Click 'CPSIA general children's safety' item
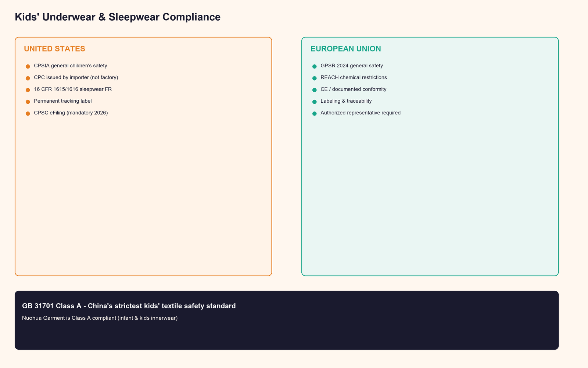The image size is (588, 368). pyautogui.click(x=71, y=66)
